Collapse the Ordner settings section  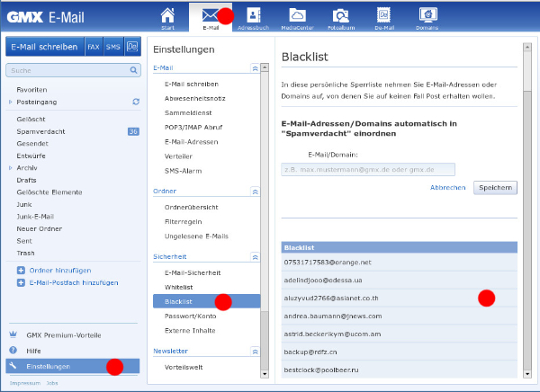pos(255,192)
